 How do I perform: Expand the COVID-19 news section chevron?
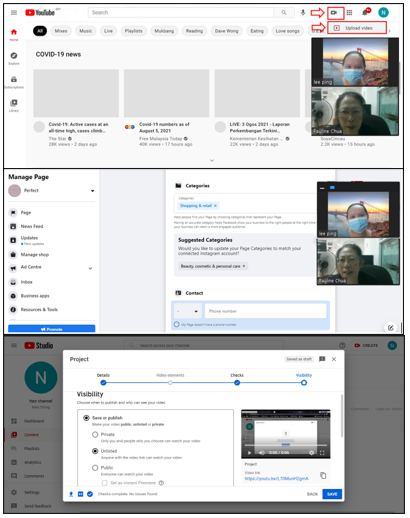pos(212,160)
